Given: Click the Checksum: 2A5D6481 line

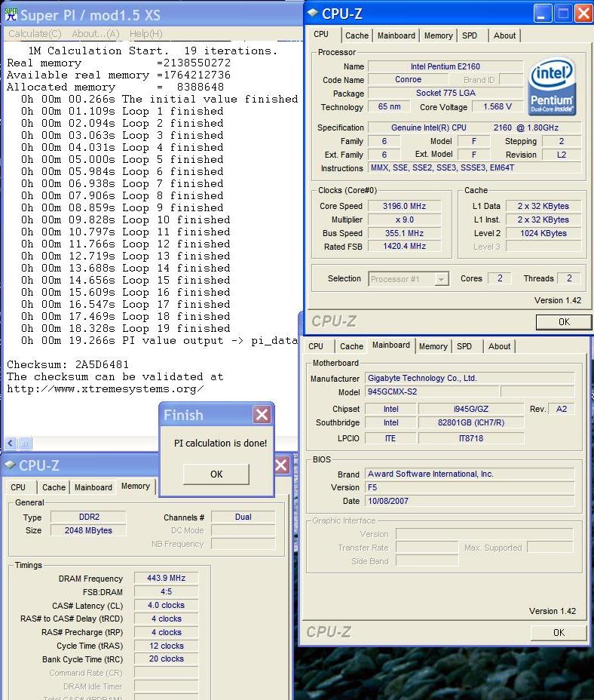Looking at the screenshot, I should [x=68, y=365].
